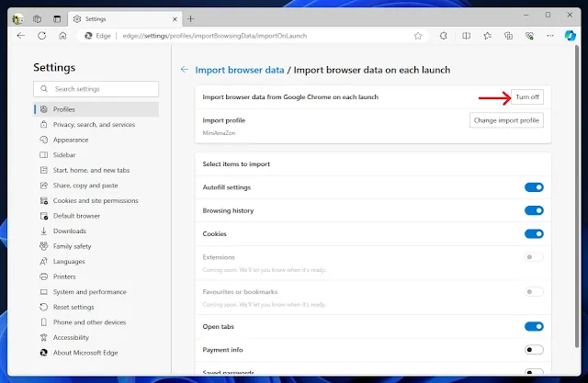588x383 pixels.
Task: Add this page to favorites star
Action: click(418, 36)
